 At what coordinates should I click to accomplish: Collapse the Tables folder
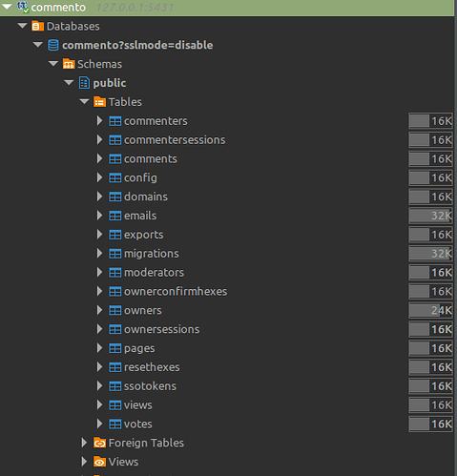coord(84,101)
